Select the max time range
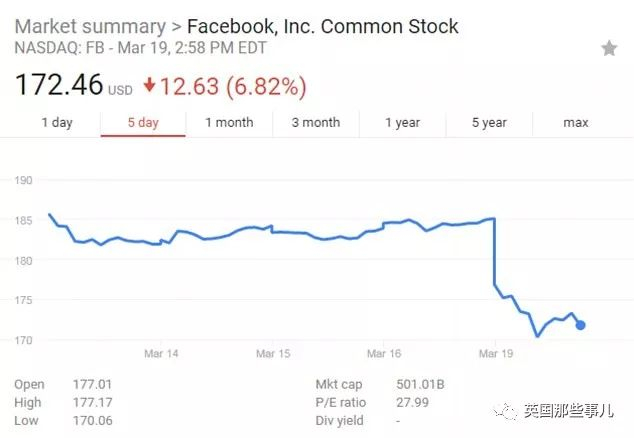 click(576, 123)
